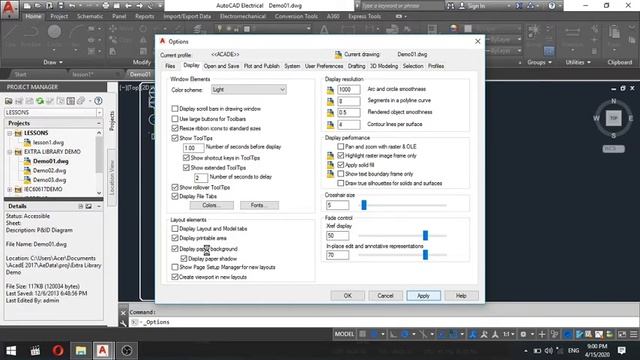
Task: Click the In-place edit fade slider handle
Action: [425, 255]
